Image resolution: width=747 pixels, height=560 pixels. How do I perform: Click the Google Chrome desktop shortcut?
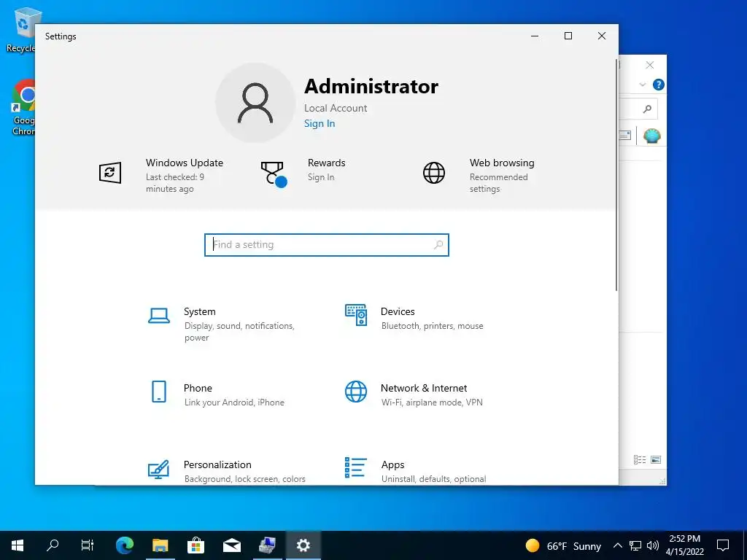tap(23, 107)
